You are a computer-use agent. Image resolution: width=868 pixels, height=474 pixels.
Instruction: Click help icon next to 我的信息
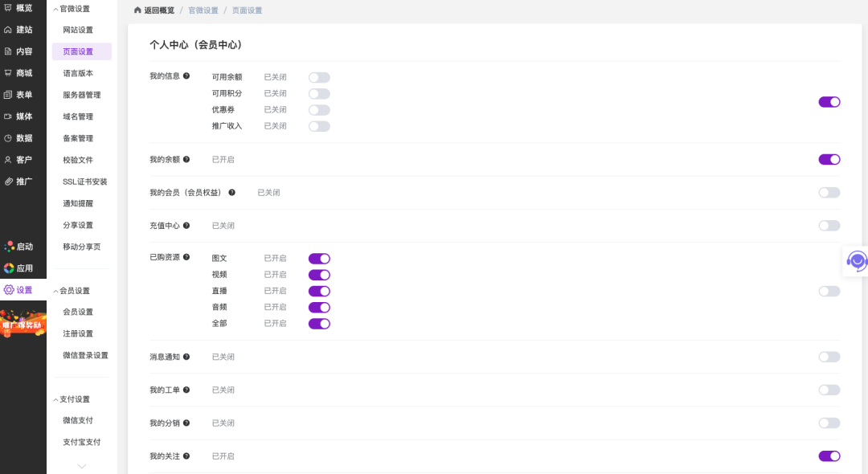tap(186, 76)
